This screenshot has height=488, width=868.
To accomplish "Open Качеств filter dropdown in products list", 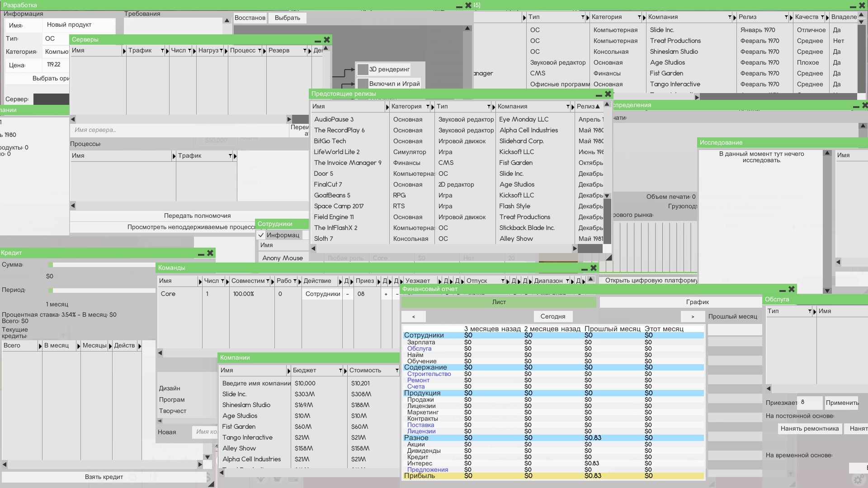I will (x=823, y=17).
